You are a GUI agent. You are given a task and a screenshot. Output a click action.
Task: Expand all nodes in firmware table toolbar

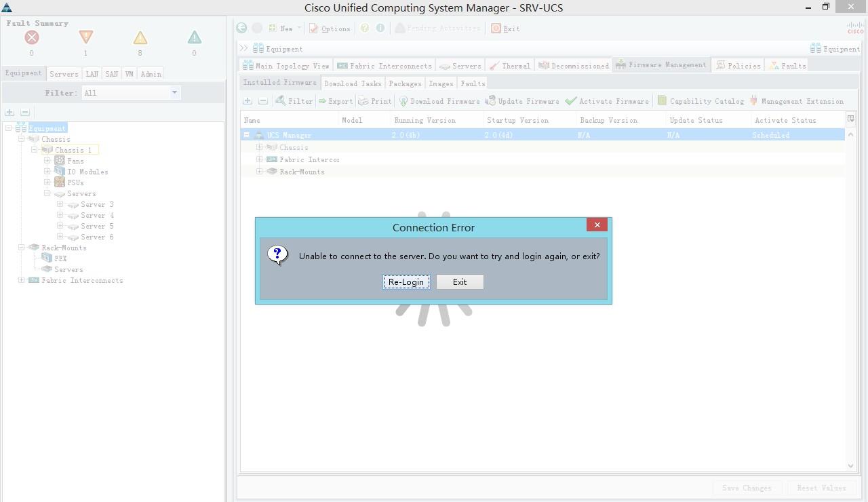248,101
